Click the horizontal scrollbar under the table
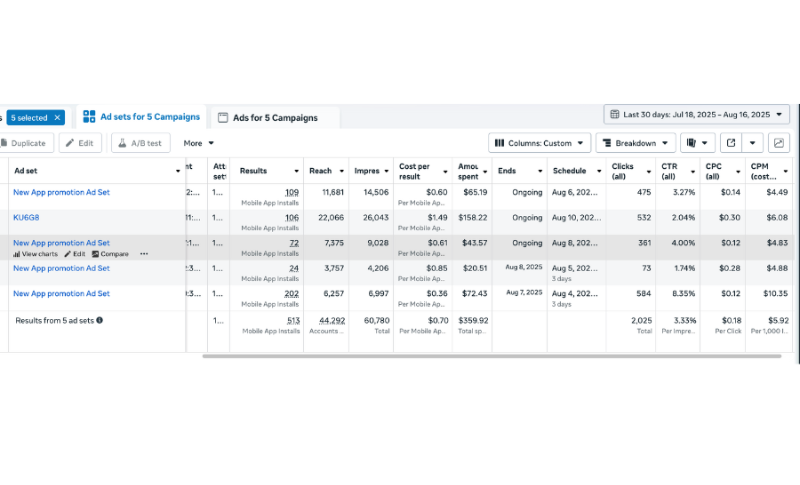 [491, 356]
